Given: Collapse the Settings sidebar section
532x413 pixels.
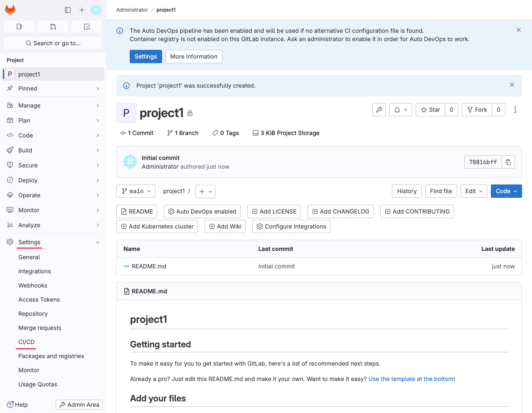Looking at the screenshot, I should [x=53, y=242].
